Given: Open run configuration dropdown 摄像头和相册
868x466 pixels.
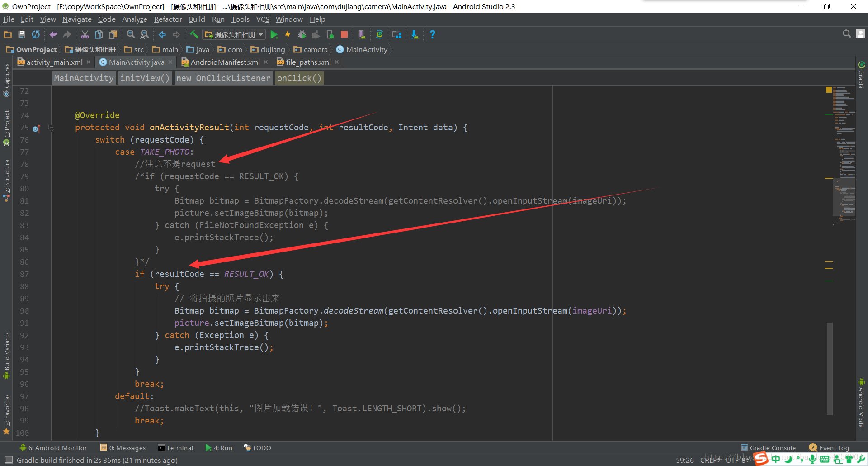Looking at the screenshot, I should [234, 34].
